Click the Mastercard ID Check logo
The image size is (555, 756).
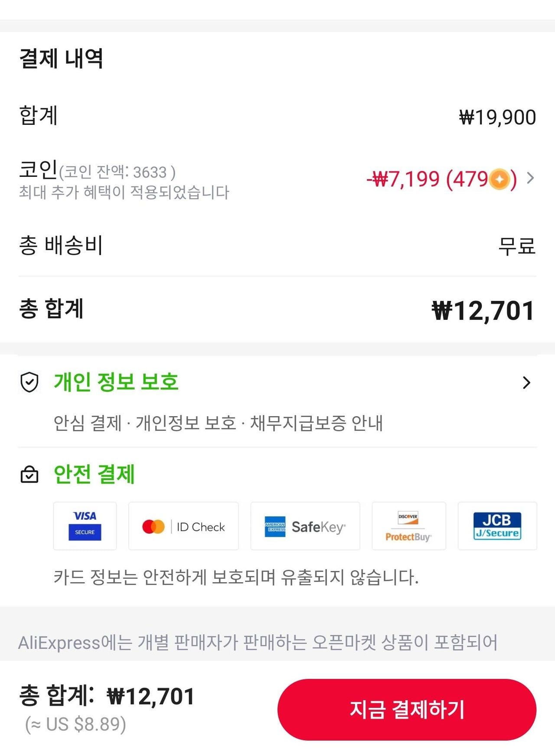click(x=183, y=526)
